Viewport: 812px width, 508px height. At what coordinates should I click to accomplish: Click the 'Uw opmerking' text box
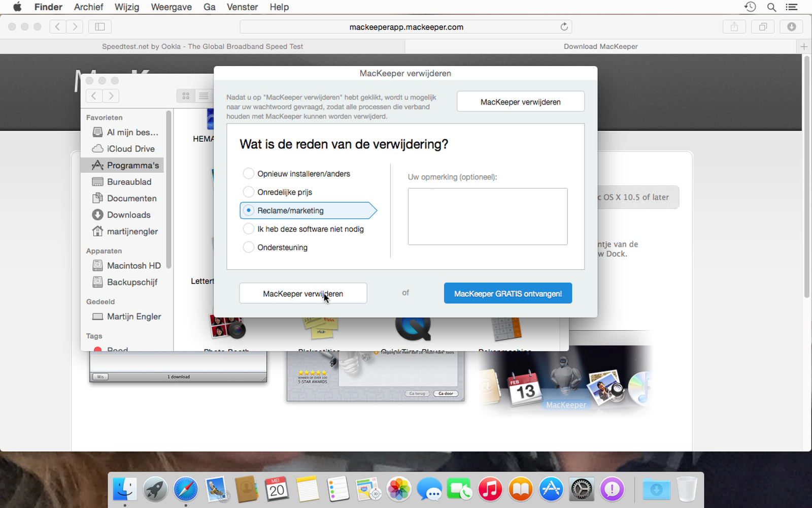488,216
